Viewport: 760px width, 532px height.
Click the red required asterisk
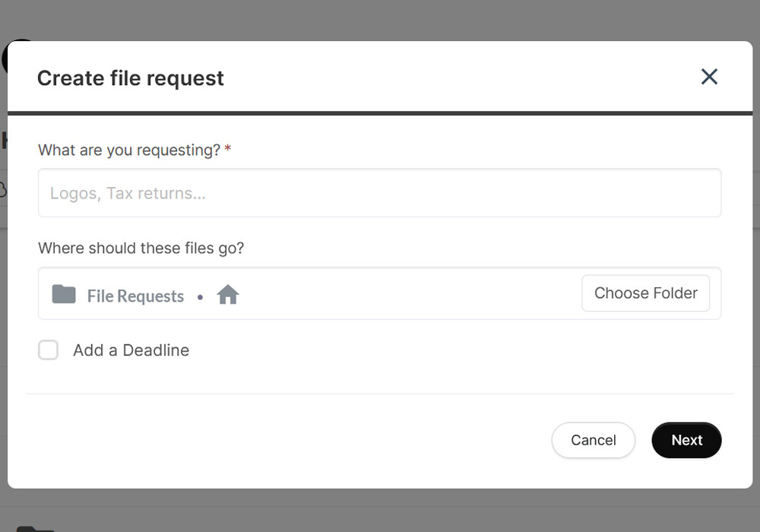228,150
